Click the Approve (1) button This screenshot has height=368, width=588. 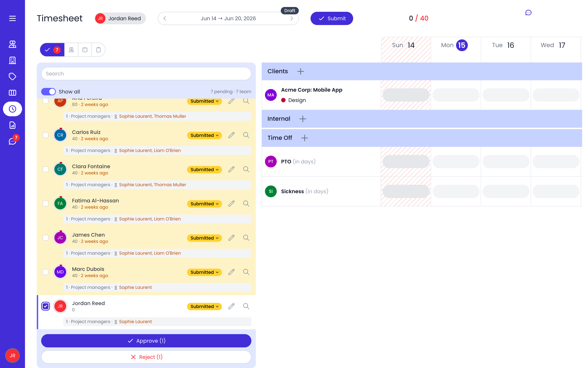(x=146, y=341)
